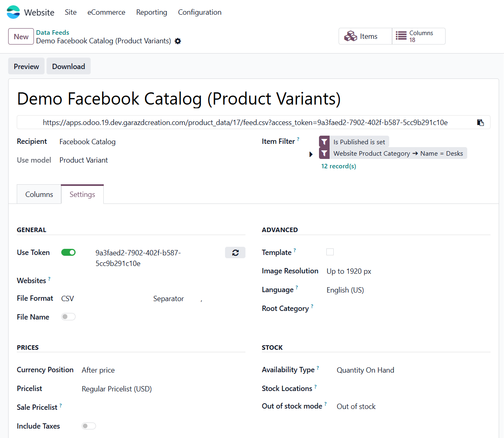Disable the Use Token switch

coord(69,253)
